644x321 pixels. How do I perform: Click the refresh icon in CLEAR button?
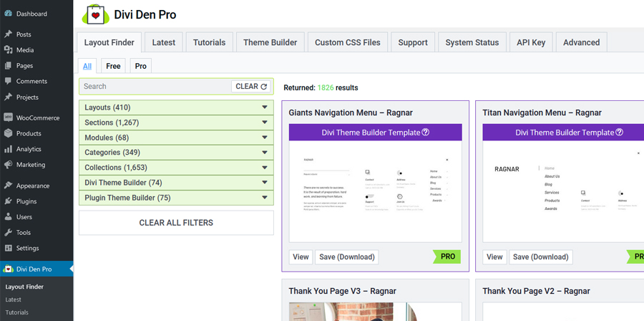[x=263, y=86]
